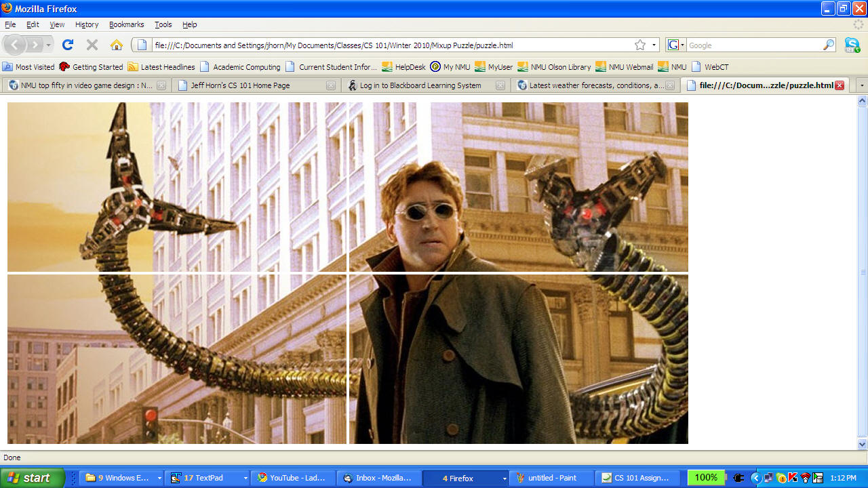Click the page icon beside the URL
Screen dimensions: 868x488
142,45
